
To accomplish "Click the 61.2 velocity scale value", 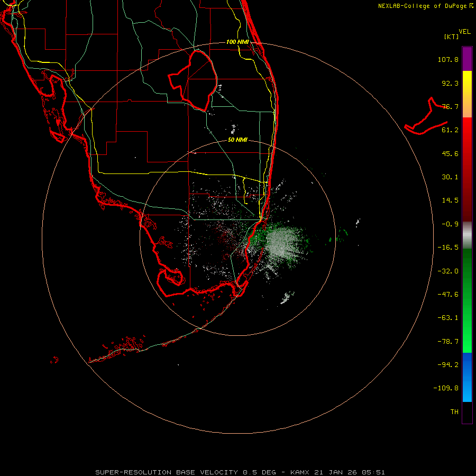I will coord(450,130).
